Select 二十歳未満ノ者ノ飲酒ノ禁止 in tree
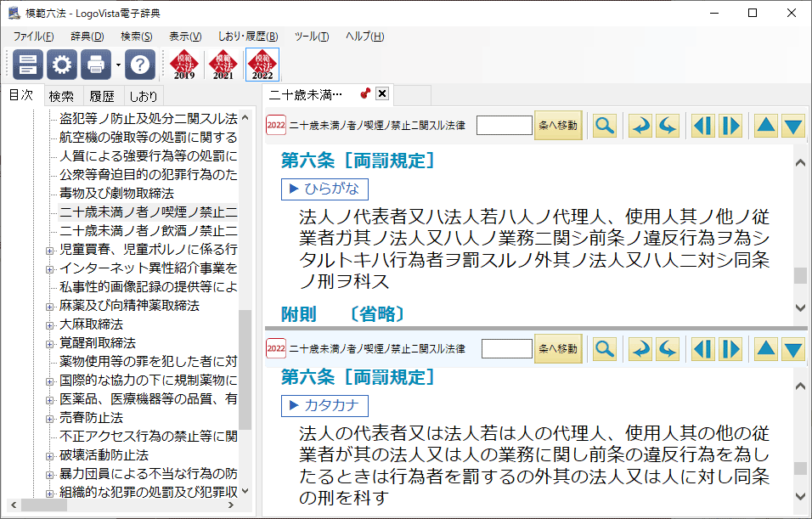812x519 pixels. point(148,230)
